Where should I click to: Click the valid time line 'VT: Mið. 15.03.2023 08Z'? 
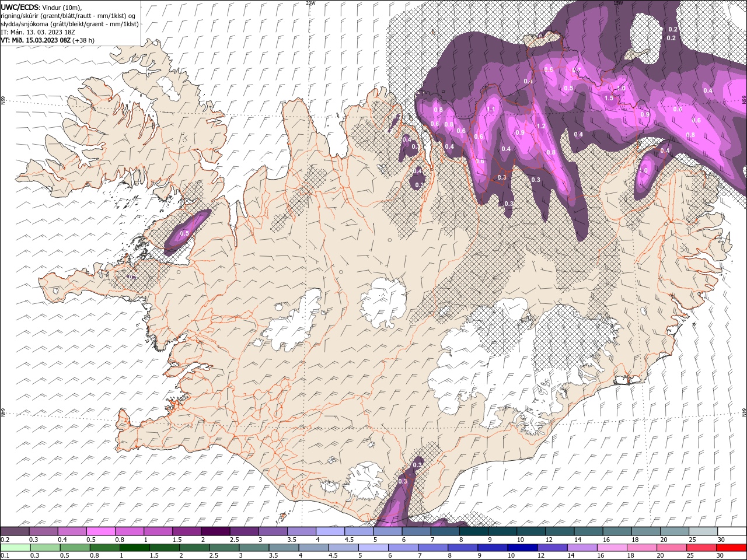[x=36, y=40]
